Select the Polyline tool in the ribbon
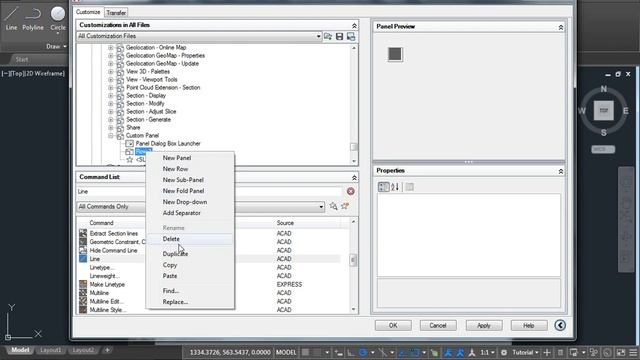Screen dimensions: 640x360 (x=33, y=18)
